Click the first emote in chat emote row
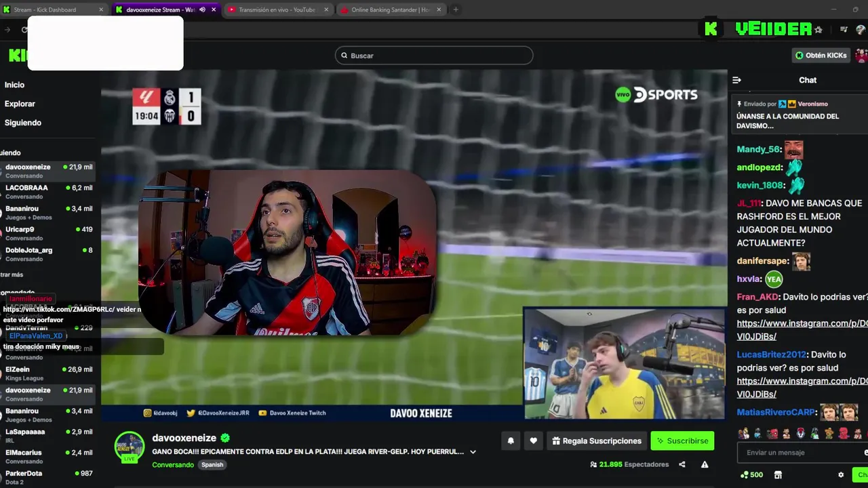 744,434
